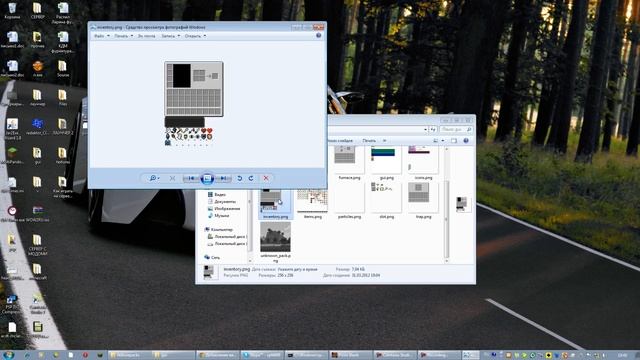Open the gui folder on desktop

pyautogui.click(x=37, y=156)
